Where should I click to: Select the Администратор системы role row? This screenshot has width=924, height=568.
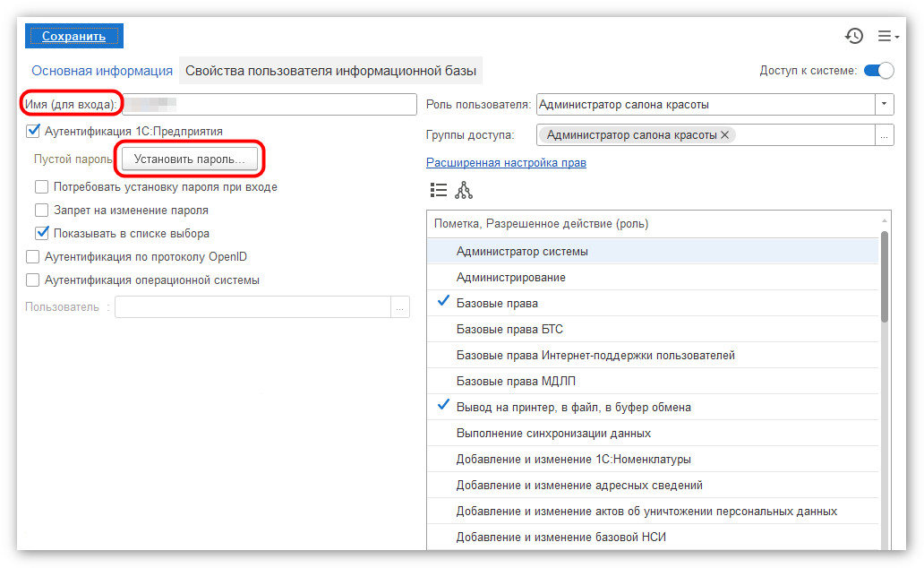click(653, 251)
